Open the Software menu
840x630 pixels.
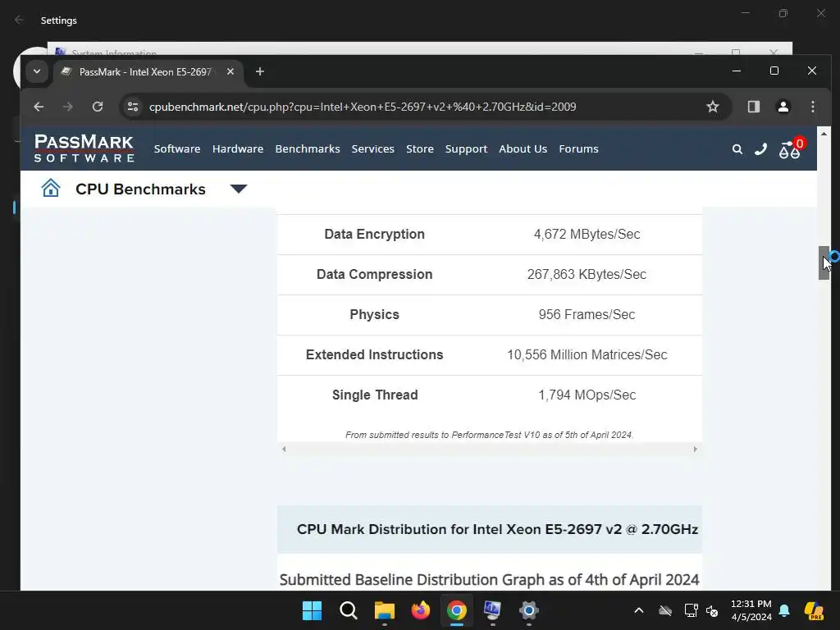(x=177, y=149)
